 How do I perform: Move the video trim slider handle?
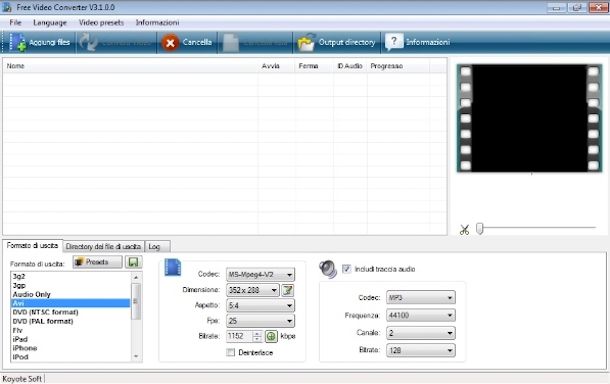click(x=480, y=228)
